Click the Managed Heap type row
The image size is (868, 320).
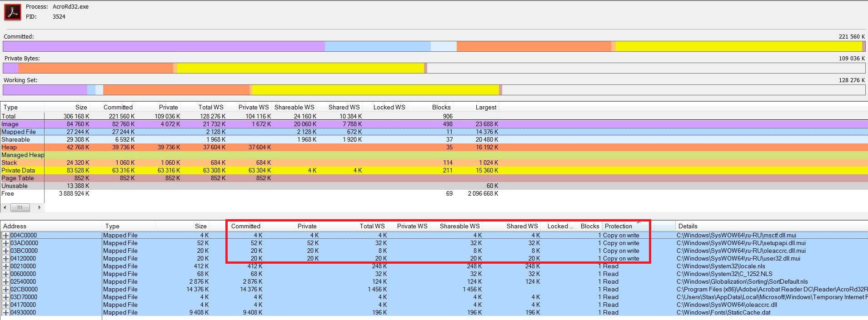[23, 155]
